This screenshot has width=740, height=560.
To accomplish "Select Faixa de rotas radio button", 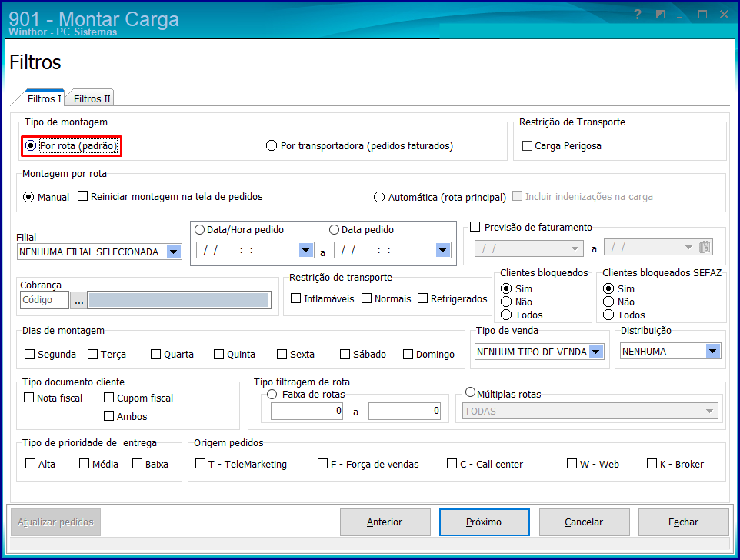I will 272,394.
